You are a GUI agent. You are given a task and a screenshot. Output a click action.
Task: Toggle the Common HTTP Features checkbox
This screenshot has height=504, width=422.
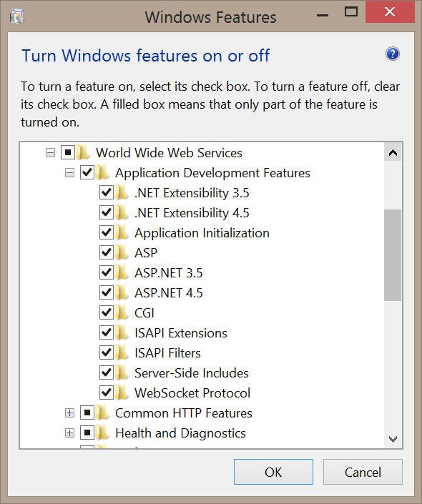pyautogui.click(x=87, y=412)
